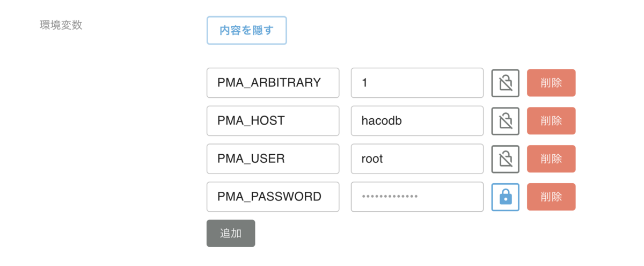Screen dimensions: 644x266
Task: Delete the PMA_PASSWORD variable row
Action: click(551, 197)
